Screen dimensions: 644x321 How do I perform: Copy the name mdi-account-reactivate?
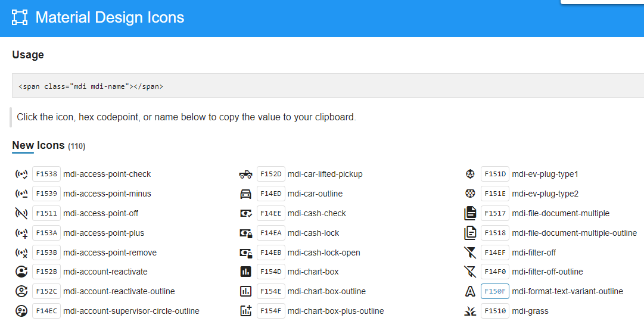(105, 272)
